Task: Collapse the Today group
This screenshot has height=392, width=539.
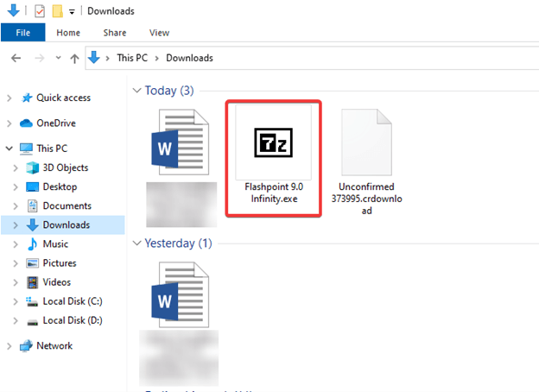Action: pos(136,91)
